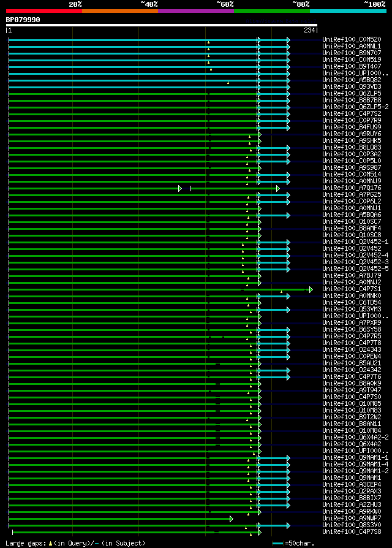The width and height of the screenshot is (392, 548).
Task: Select the UniRef100_A7PG25 label
Action: [x=352, y=195]
